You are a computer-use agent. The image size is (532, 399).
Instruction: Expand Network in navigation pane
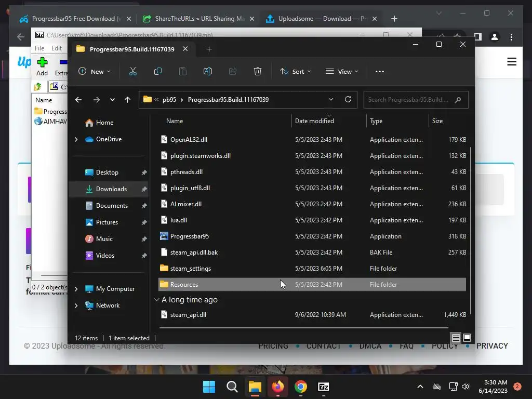click(76, 305)
